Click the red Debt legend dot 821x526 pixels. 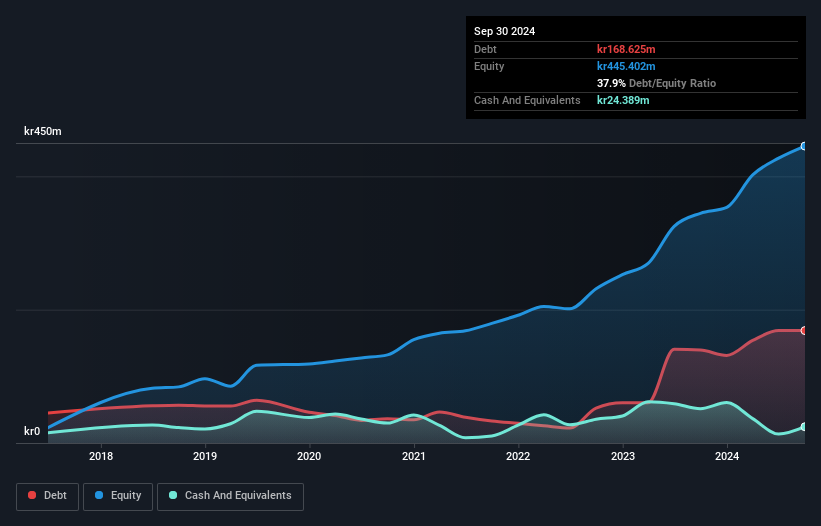coord(32,495)
